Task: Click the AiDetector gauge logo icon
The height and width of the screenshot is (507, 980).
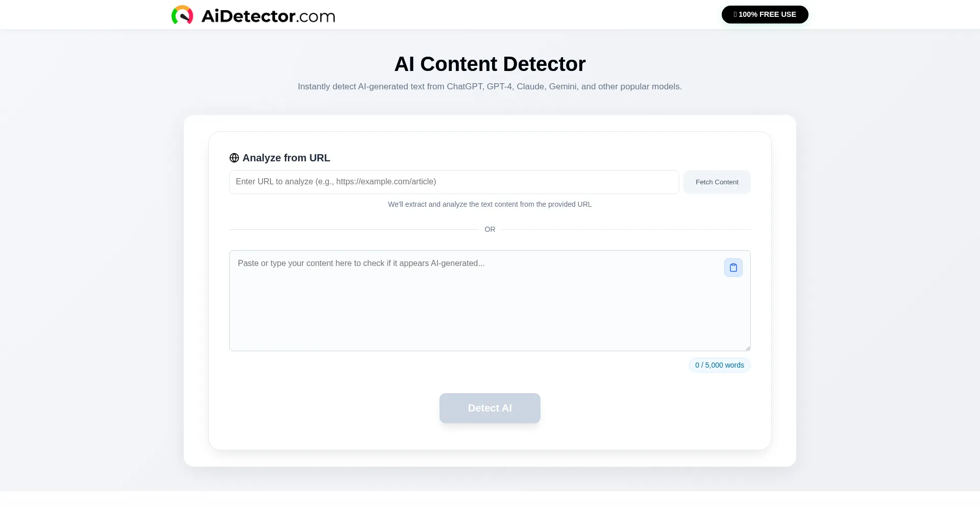Action: [182, 15]
